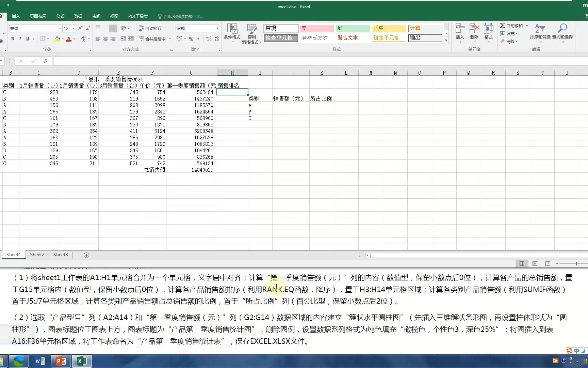Enable bottom vertical alignment
Viewport: 588px width, 368px height.
[x=113, y=28]
